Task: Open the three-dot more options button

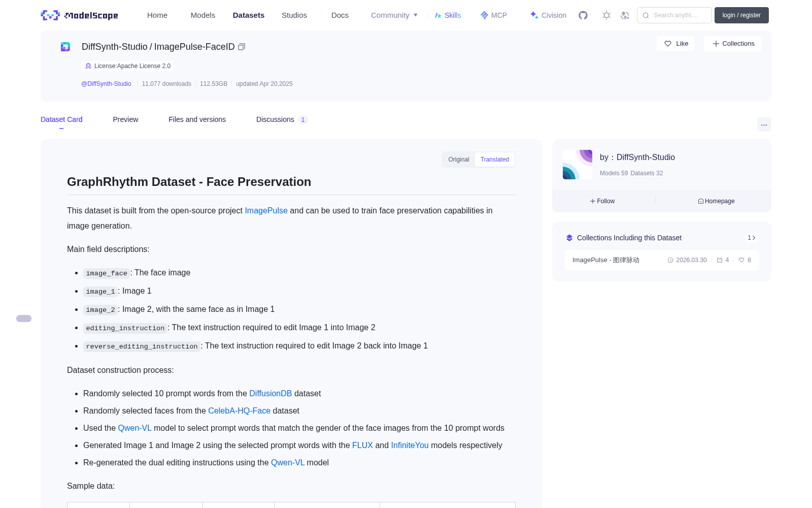Action: click(764, 124)
